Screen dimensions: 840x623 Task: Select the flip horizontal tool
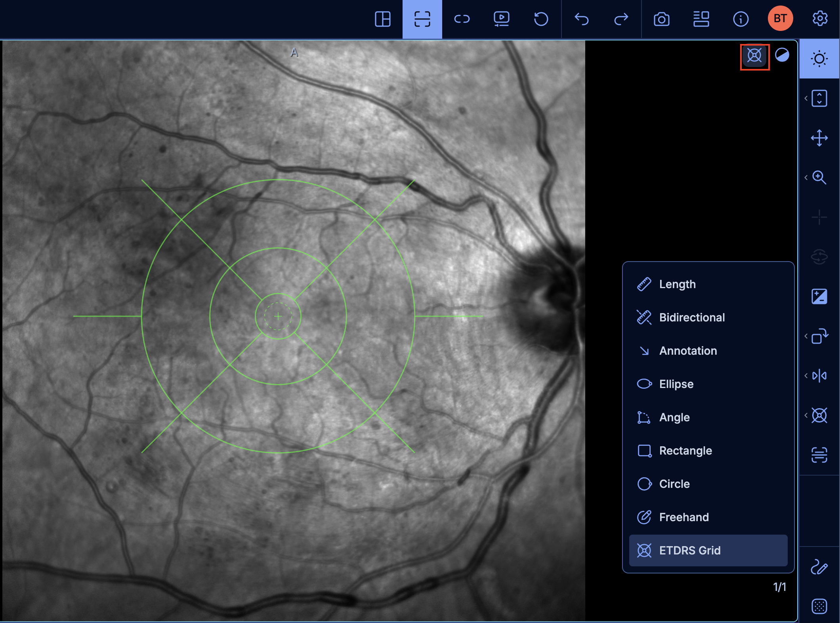(819, 376)
